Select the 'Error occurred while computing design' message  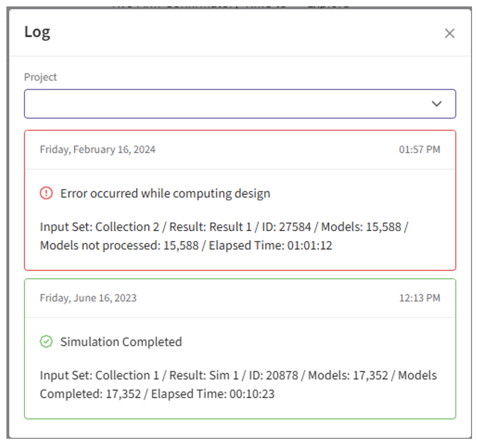point(165,194)
